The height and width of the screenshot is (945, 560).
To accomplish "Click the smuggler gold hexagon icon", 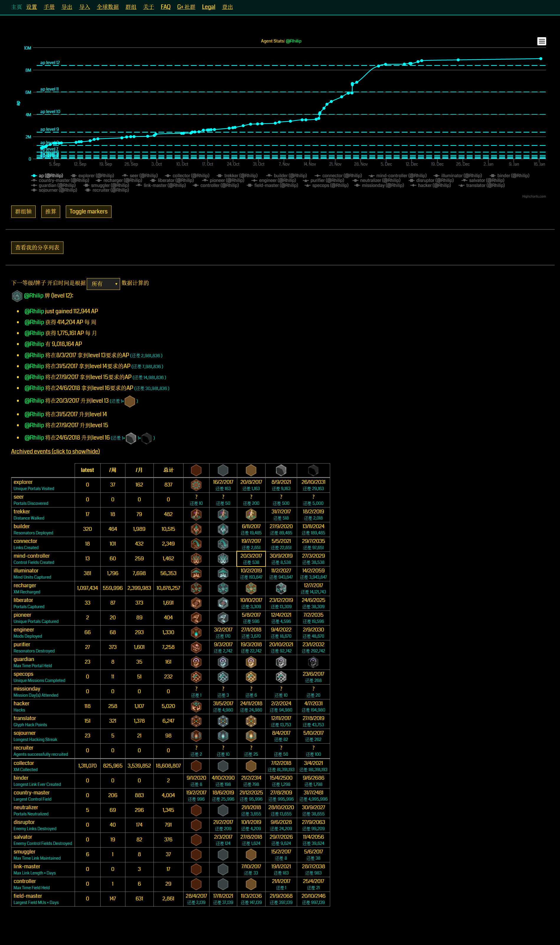I will pyautogui.click(x=251, y=854).
